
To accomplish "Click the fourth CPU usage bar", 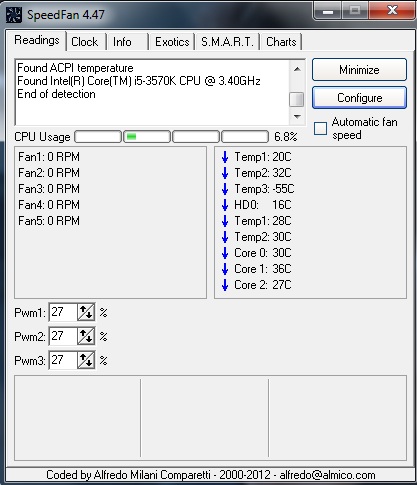I will pos(245,137).
